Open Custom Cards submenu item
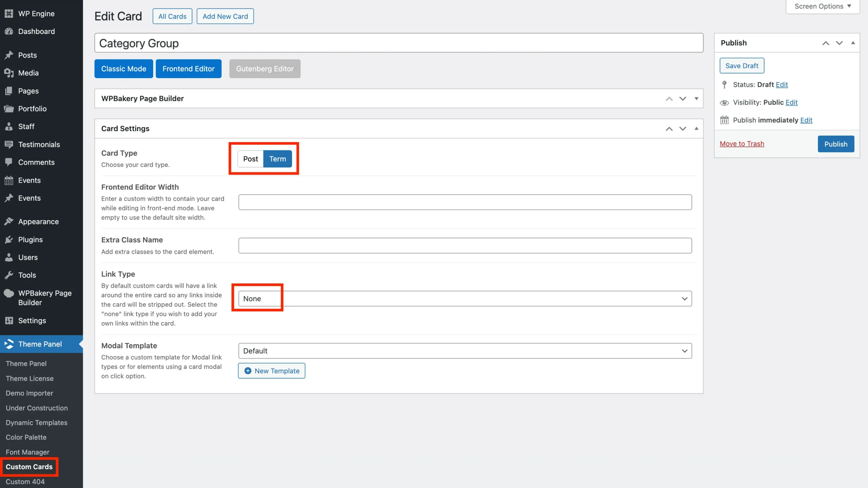Screen dimensions: 868x488 coord(29,467)
